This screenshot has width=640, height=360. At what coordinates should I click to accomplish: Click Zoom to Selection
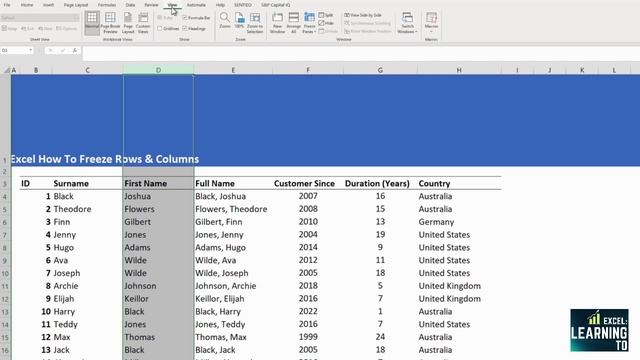click(x=255, y=23)
